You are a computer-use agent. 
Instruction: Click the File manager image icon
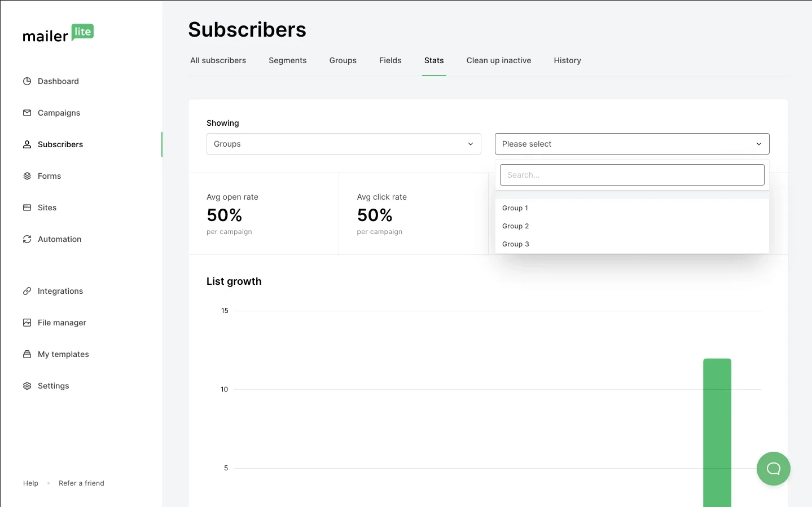pos(27,323)
